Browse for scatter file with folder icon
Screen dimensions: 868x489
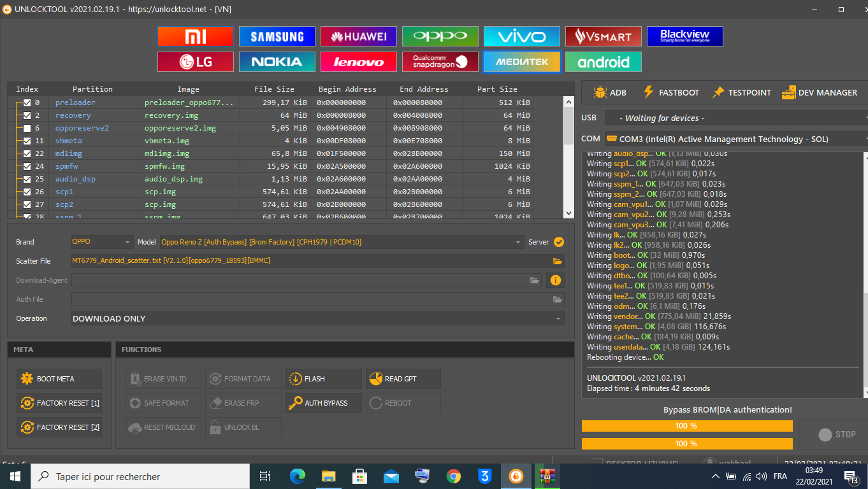tap(558, 261)
